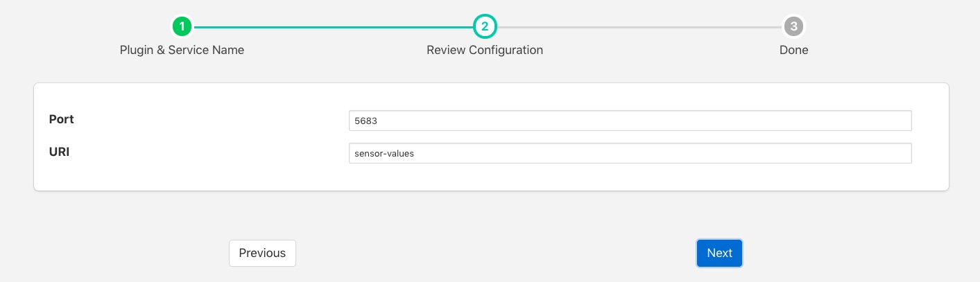
Task: Click the green step 1 circle
Action: coord(182,27)
